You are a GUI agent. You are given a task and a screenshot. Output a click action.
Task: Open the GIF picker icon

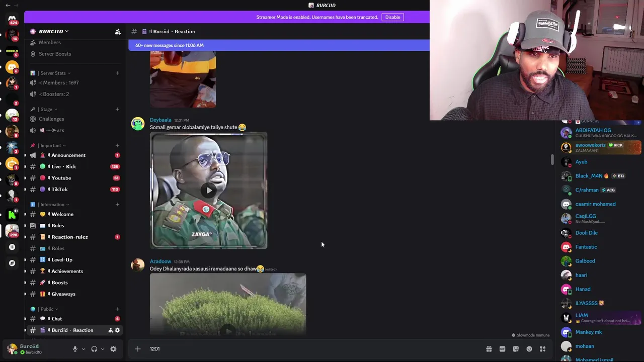[502, 349]
